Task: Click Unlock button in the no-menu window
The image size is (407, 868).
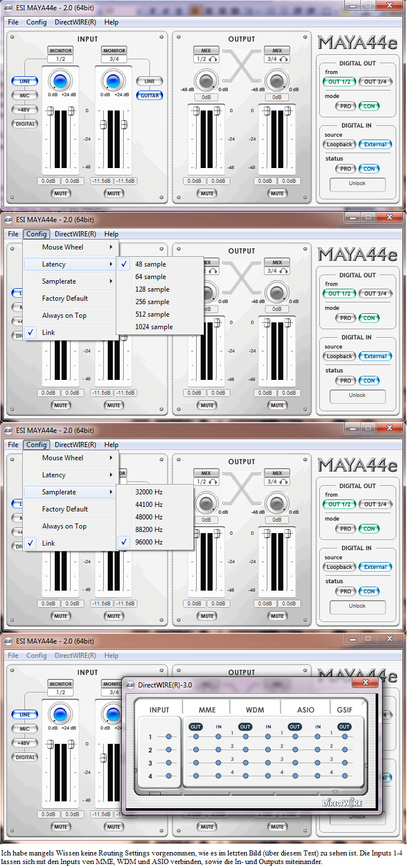Action: [x=357, y=184]
